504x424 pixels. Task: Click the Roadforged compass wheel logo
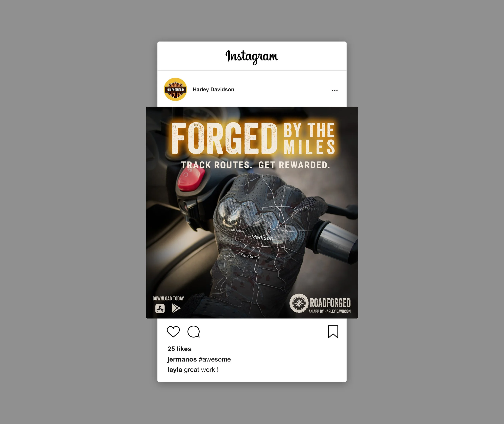coord(299,303)
